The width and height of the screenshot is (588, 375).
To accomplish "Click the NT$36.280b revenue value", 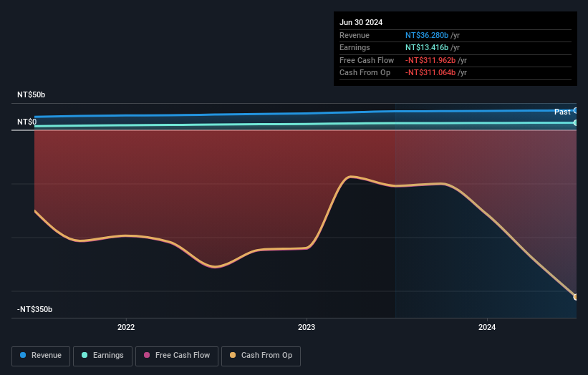I will tap(427, 35).
